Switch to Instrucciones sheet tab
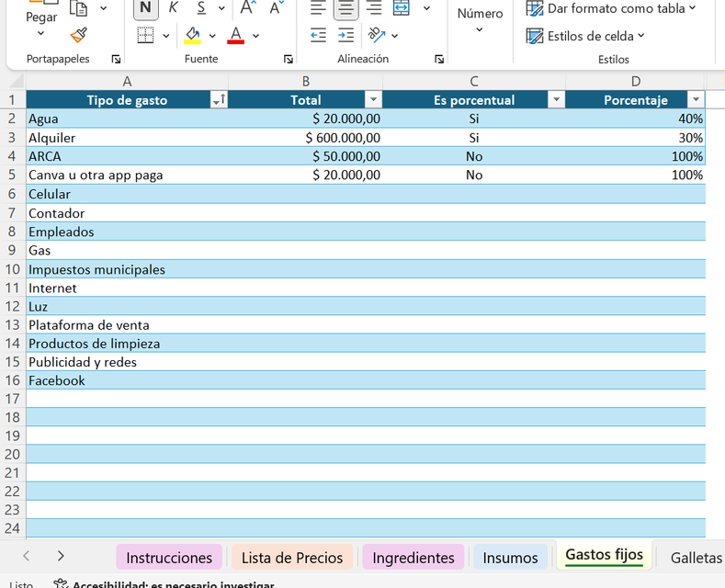The width and height of the screenshot is (725, 588). 169,558
